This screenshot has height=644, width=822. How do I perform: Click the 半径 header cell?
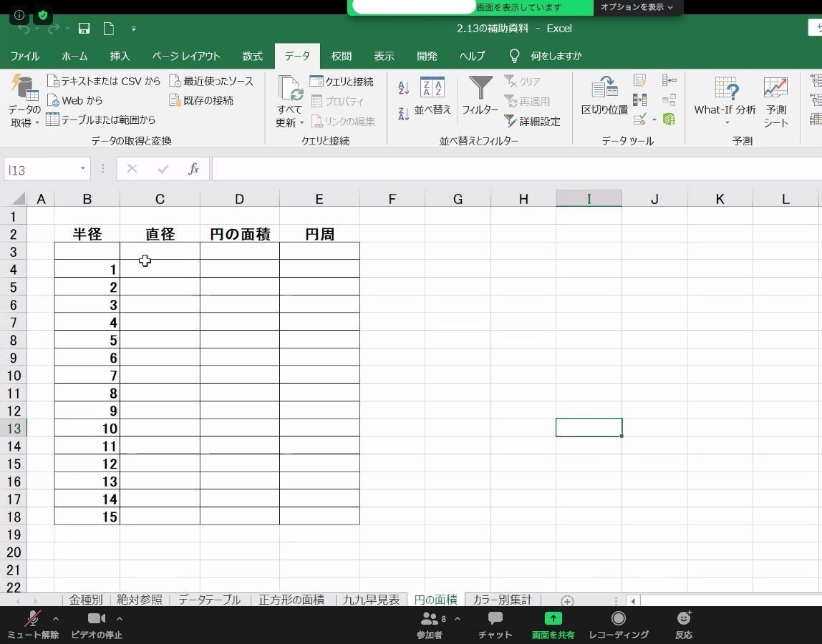87,234
